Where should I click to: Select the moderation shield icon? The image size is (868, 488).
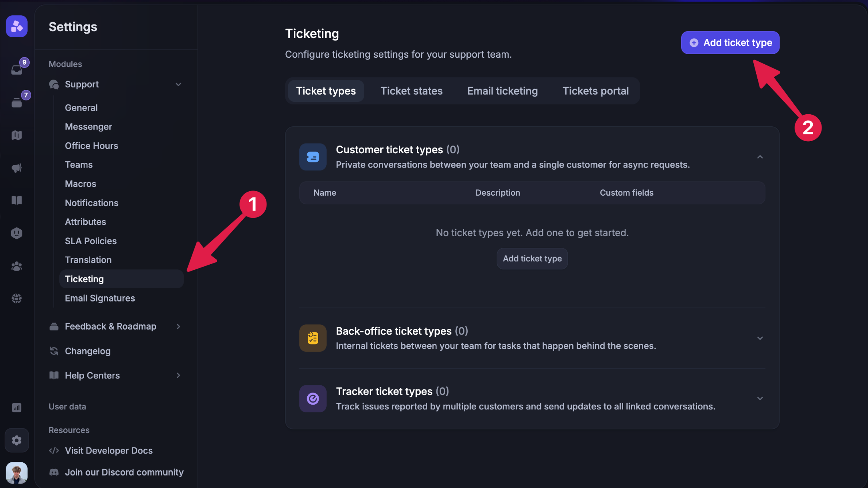(16, 233)
